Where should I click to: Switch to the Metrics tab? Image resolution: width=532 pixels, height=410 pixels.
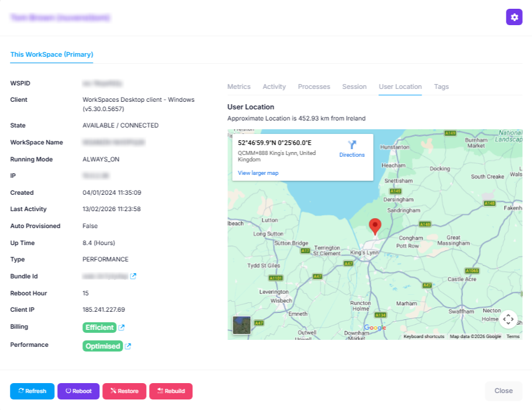pos(239,87)
